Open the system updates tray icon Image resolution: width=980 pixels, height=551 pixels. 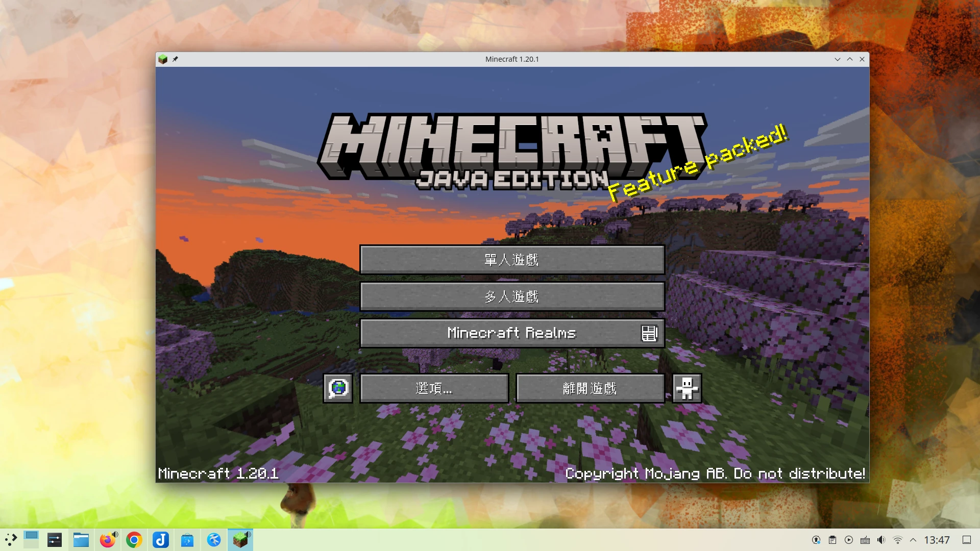pos(816,540)
